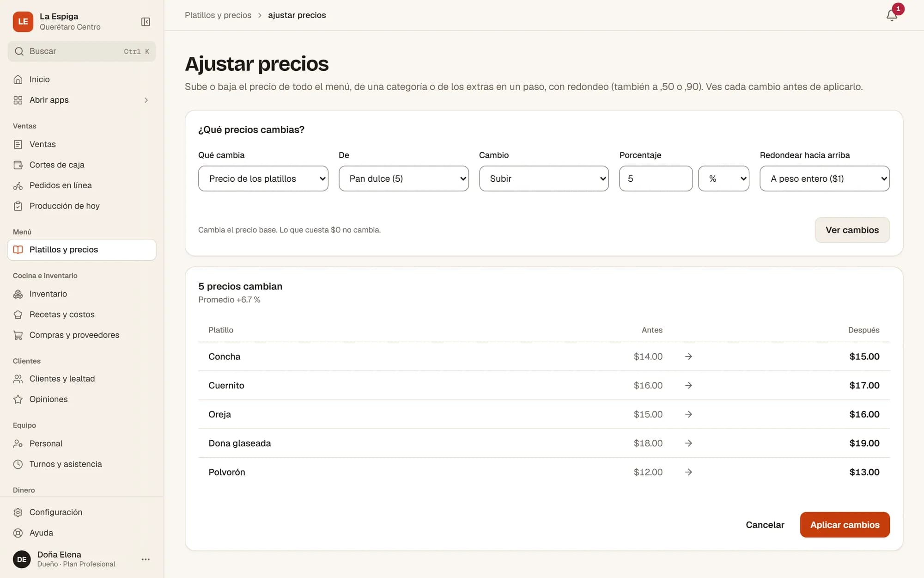Click the Cortes de caja icon
The height and width of the screenshot is (578, 924).
18,165
